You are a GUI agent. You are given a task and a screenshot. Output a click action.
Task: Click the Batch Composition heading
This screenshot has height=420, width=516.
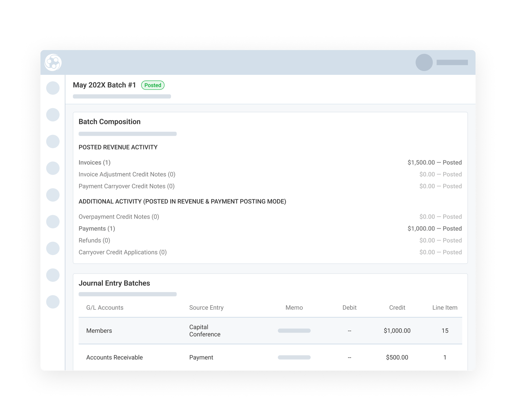click(x=110, y=122)
